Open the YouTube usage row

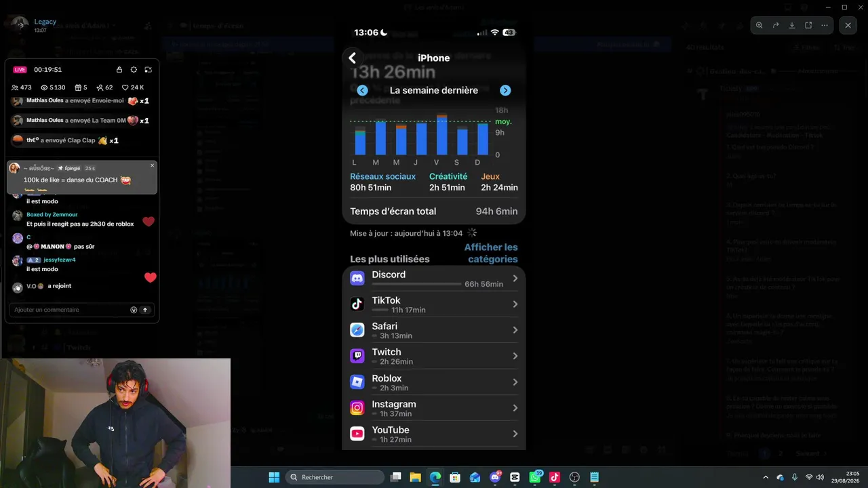(434, 434)
